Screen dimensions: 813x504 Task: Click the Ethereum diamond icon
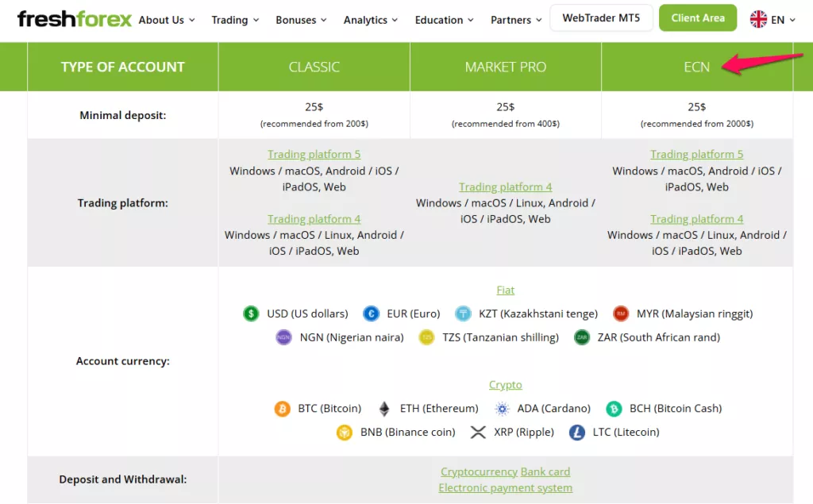pyautogui.click(x=384, y=409)
